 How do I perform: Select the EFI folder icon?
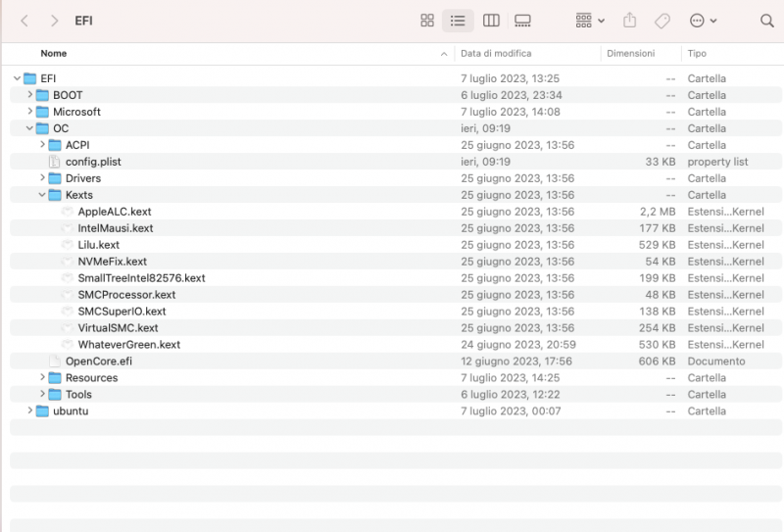[30, 78]
